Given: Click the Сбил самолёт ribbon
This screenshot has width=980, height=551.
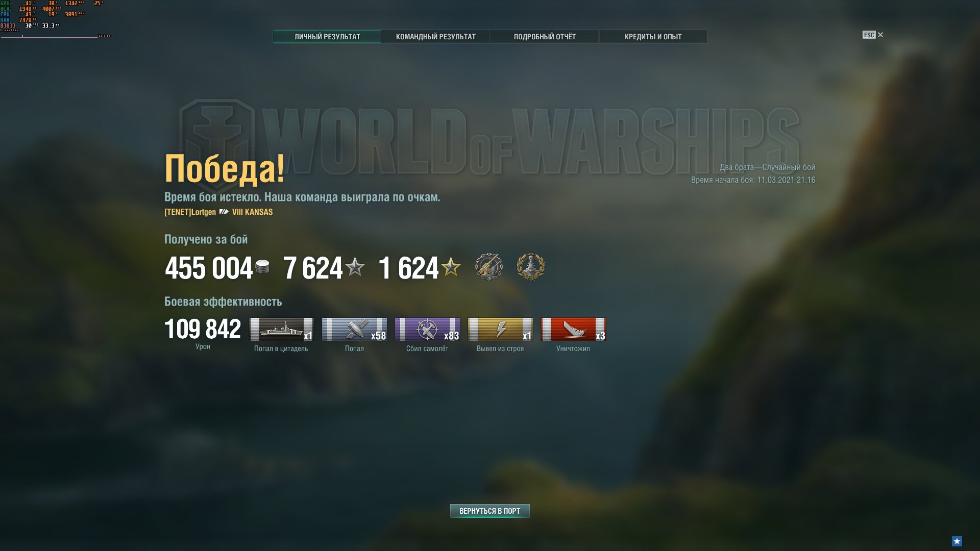Looking at the screenshot, I should 427,329.
